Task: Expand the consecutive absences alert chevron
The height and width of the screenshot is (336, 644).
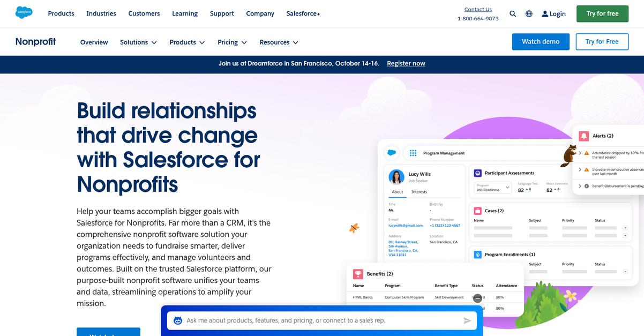Action: 580,169
